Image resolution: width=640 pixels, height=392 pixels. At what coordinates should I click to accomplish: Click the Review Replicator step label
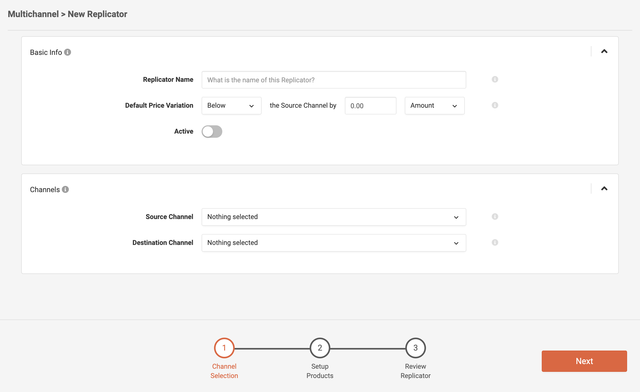point(416,371)
